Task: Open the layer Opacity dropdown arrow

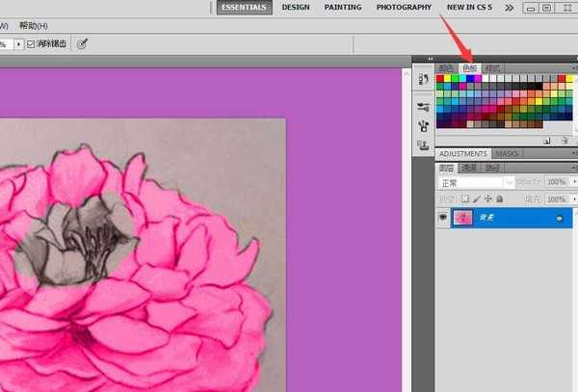Action: [x=572, y=183]
